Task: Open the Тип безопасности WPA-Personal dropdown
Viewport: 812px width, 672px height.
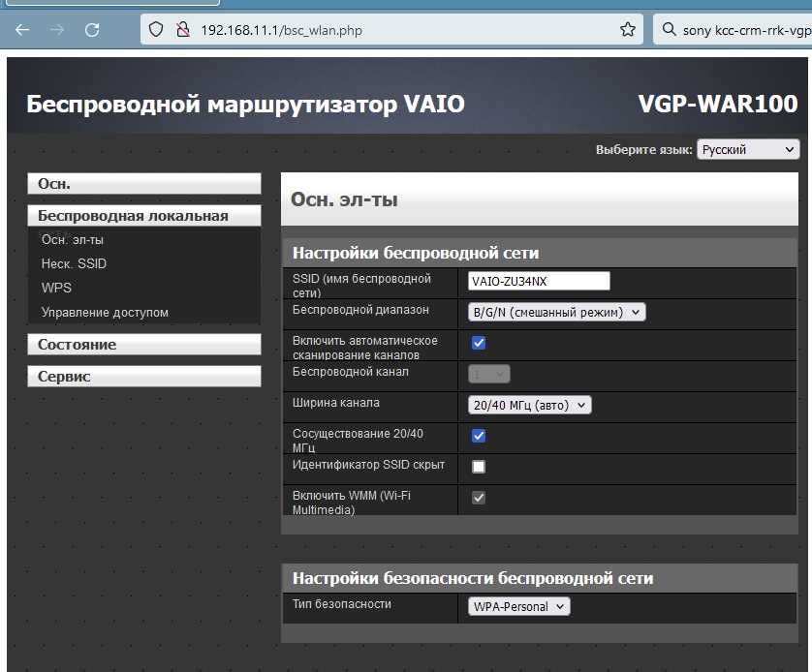Action: [519, 606]
